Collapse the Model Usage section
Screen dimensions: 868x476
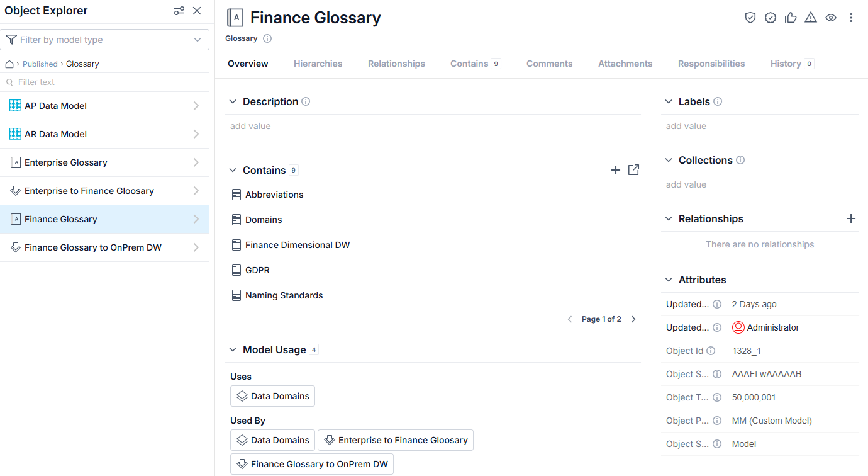[x=233, y=349]
